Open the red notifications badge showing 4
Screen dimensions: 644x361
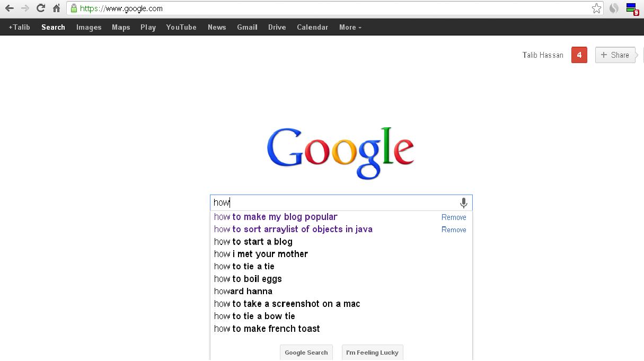[579, 55]
